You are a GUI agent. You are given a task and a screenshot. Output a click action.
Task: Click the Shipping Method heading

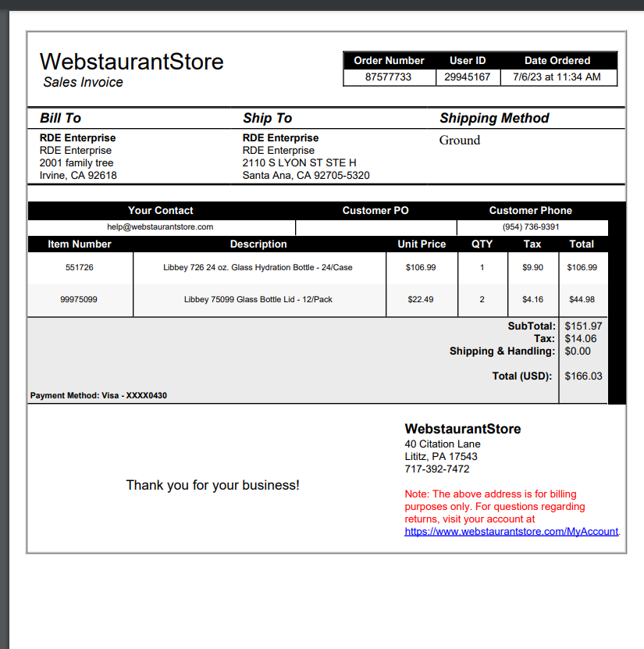click(x=494, y=118)
